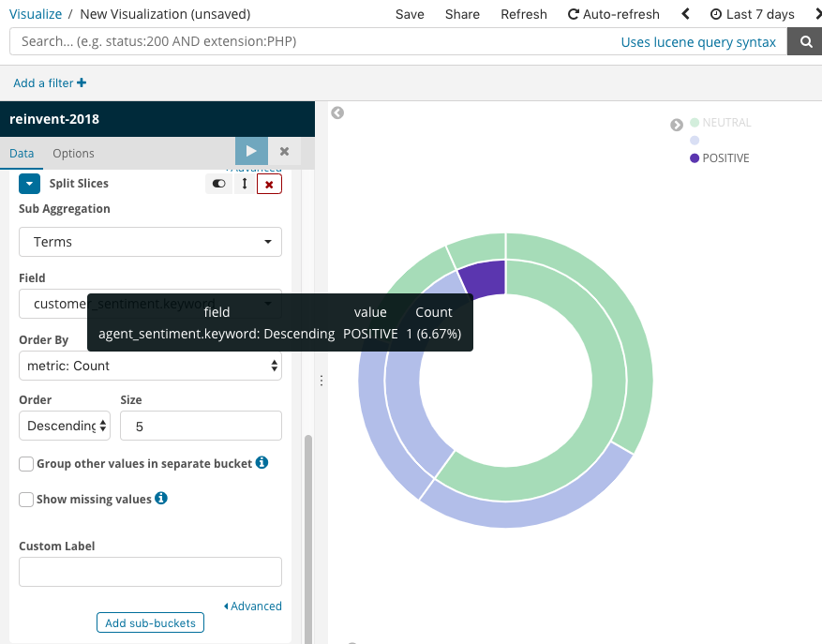Click the purple POSITIVE inner pie slice
Viewport: 822px width, 644px height.
click(486, 279)
